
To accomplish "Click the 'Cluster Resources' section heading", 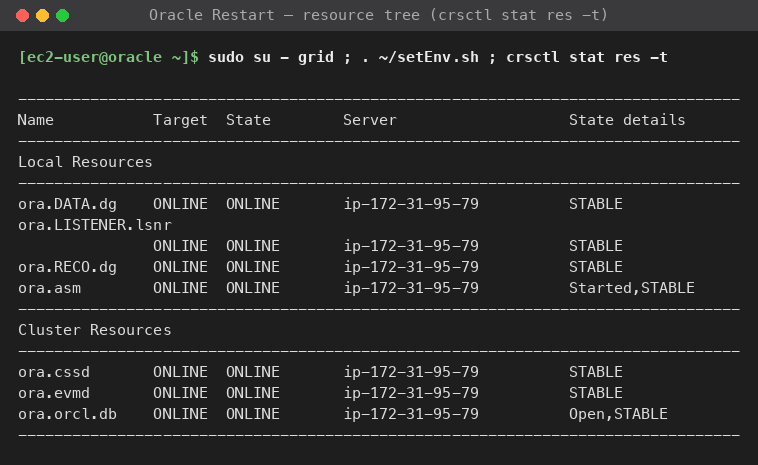I will (x=95, y=330).
